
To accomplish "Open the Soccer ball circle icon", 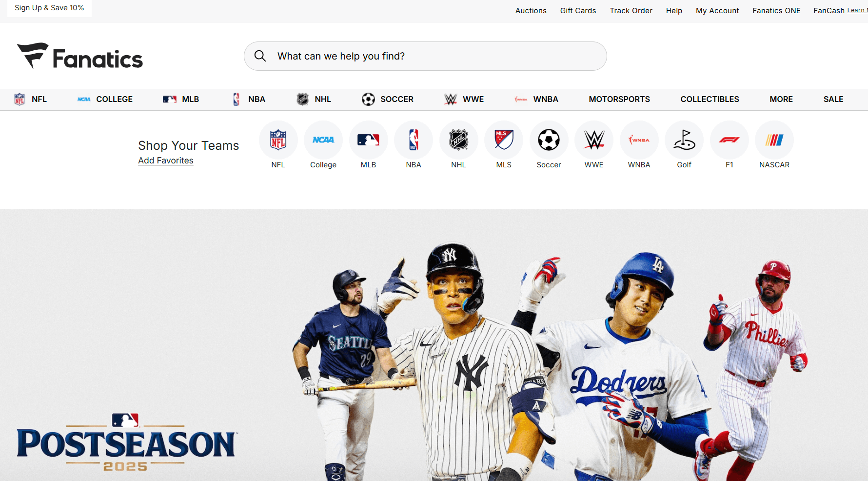I will [x=549, y=140].
